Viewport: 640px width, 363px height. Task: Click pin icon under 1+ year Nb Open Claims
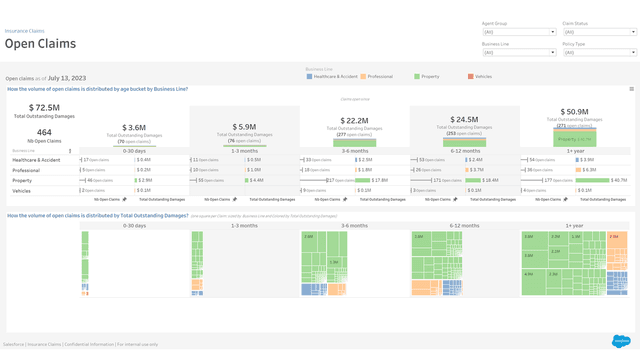(565, 200)
